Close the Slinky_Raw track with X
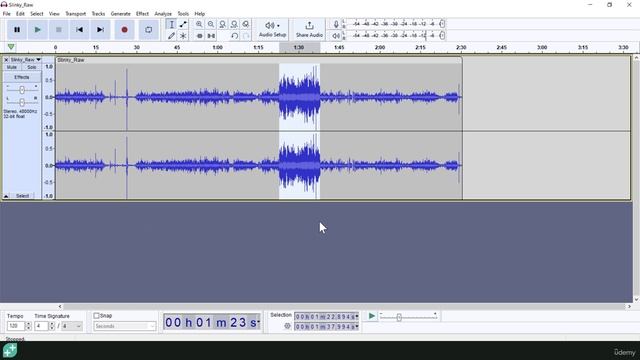This screenshot has height=360, width=640. [6, 60]
